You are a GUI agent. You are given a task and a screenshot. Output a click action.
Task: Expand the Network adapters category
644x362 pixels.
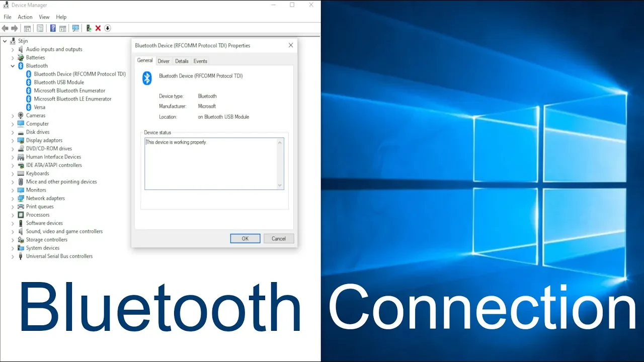13,199
